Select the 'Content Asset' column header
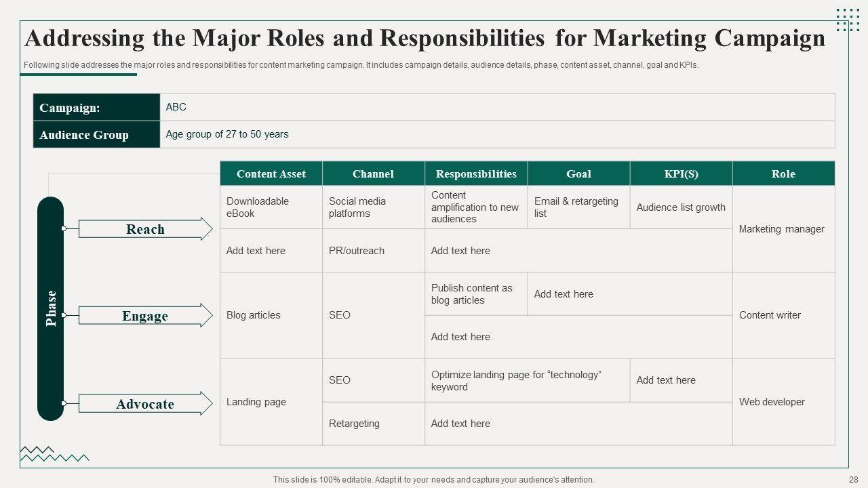Image resolution: width=868 pixels, height=488 pixels. pyautogui.click(x=271, y=174)
